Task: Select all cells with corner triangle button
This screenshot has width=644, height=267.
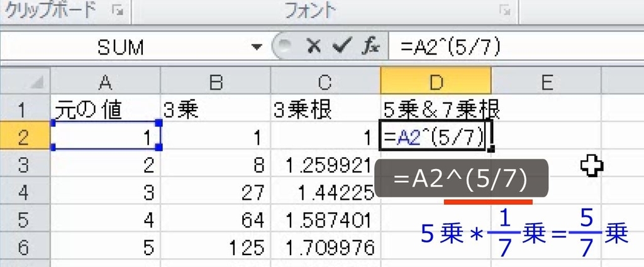Action: point(25,81)
